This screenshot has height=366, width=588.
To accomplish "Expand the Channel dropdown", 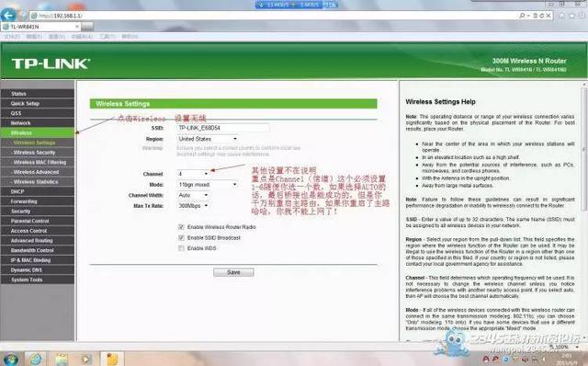I will (x=193, y=174).
